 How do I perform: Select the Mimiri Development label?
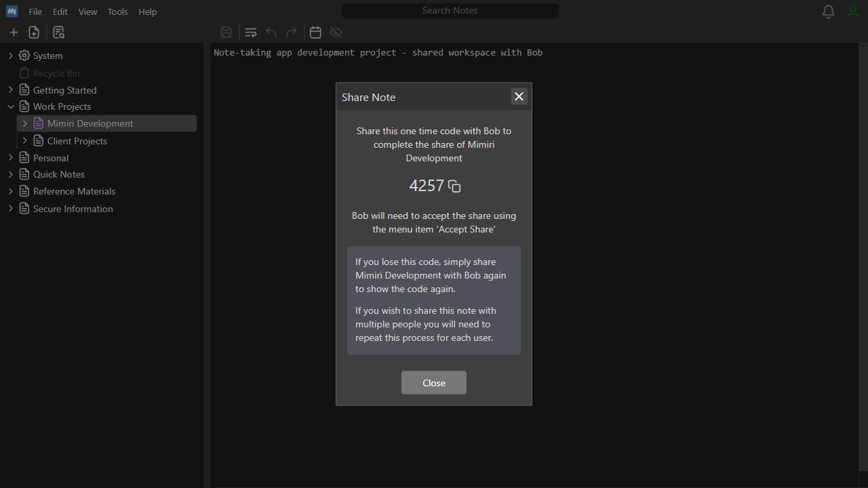point(90,123)
